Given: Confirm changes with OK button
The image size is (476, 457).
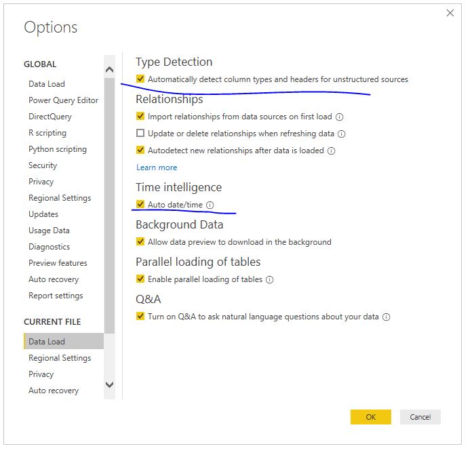Looking at the screenshot, I should pos(371,417).
